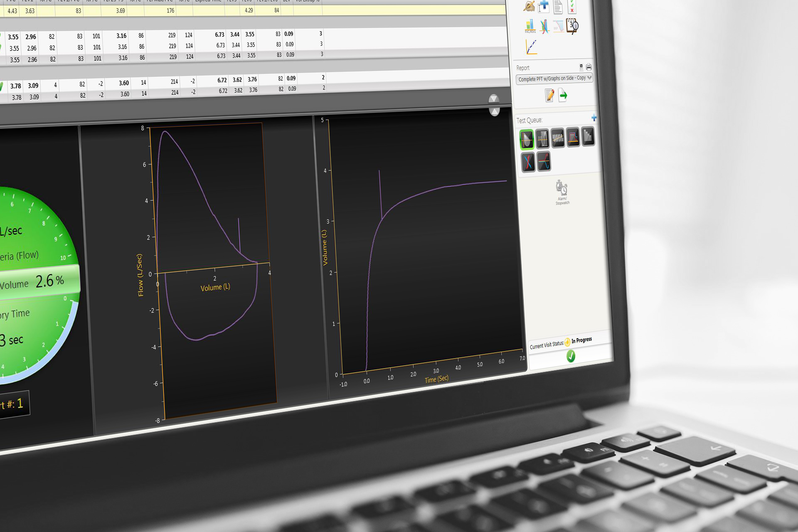
Task: Select the flow volume loop test in queue
Action: point(527,139)
